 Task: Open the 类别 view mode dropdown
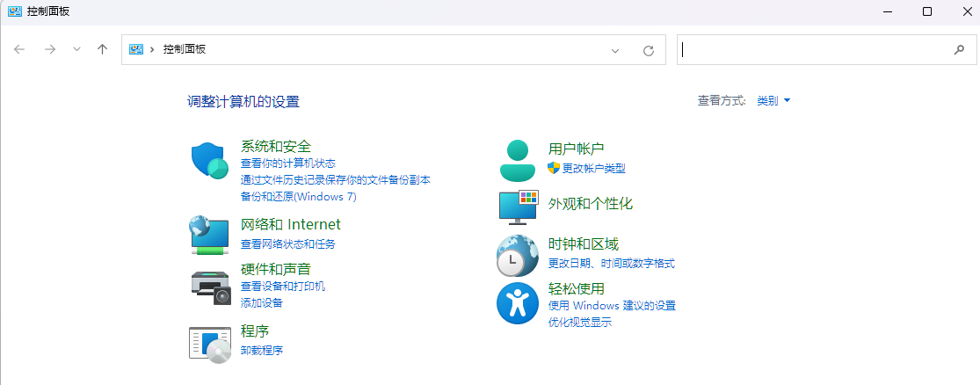tap(773, 100)
